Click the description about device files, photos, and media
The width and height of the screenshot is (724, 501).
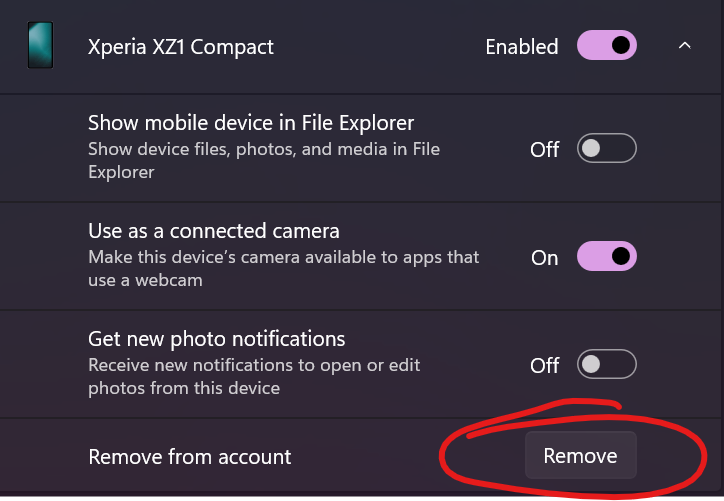pyautogui.click(x=264, y=160)
